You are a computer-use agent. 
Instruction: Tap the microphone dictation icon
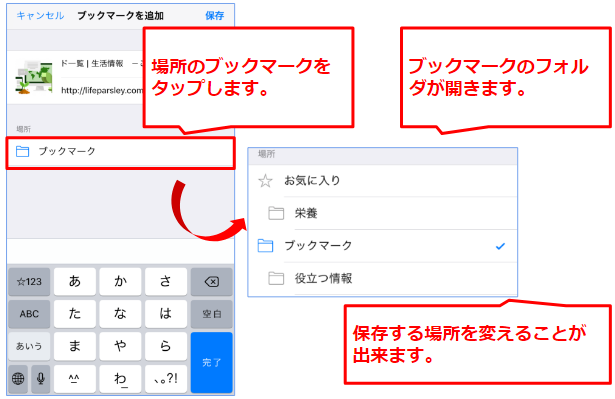coord(40,379)
